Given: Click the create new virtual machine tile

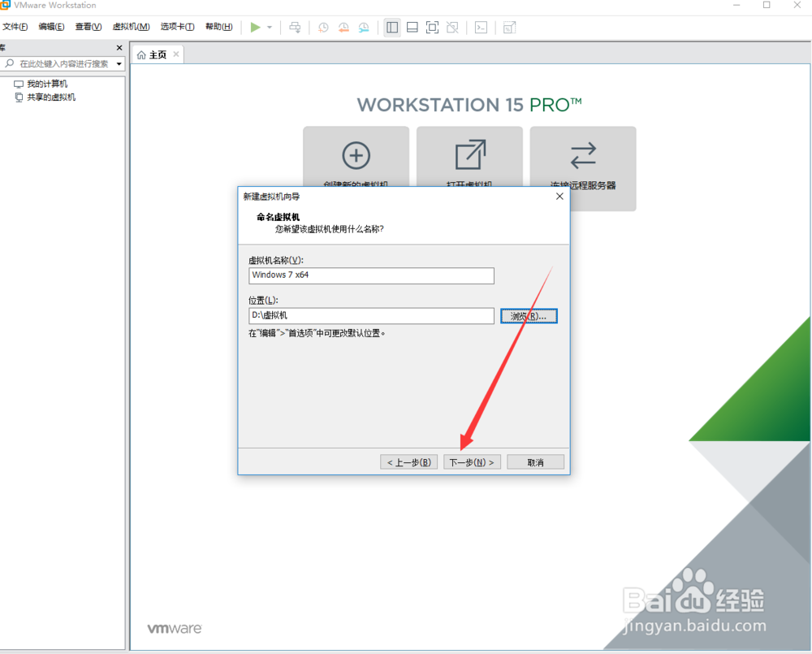Looking at the screenshot, I should 356,157.
